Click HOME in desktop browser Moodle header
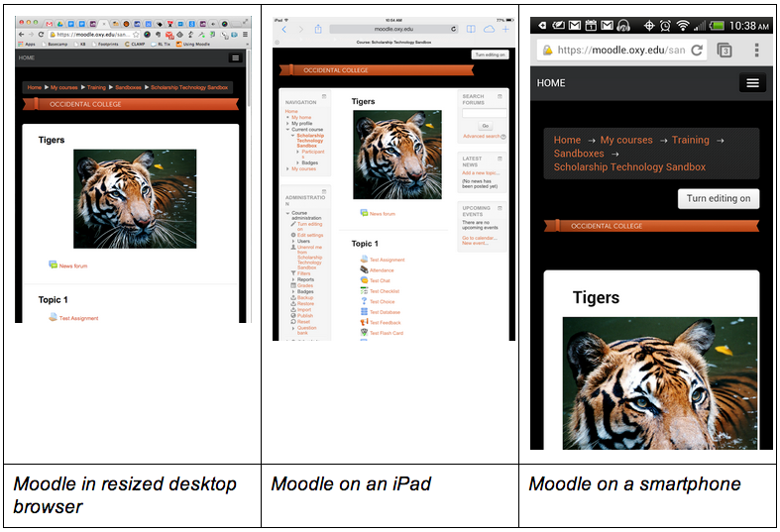The image size is (780, 532). click(27, 57)
